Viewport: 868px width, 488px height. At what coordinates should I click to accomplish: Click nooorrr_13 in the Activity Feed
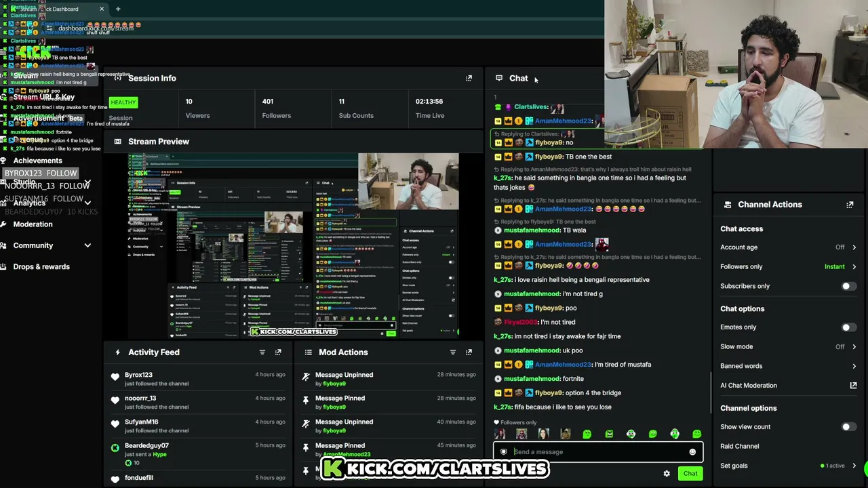140,399
